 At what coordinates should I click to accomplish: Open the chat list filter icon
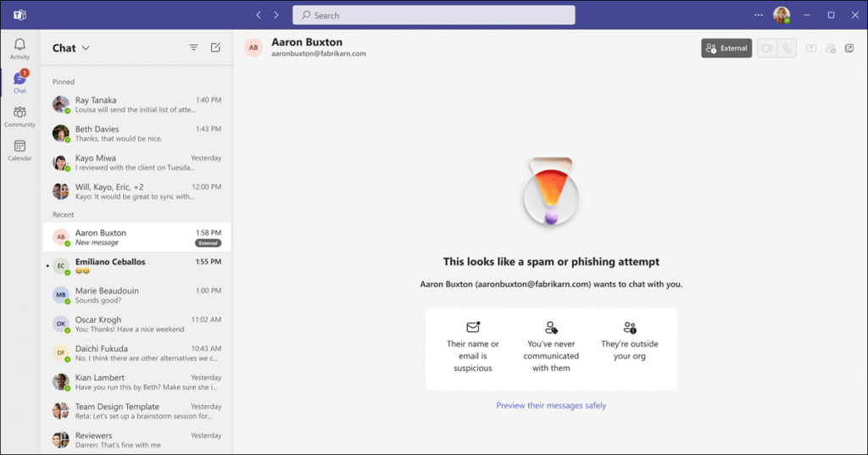click(193, 47)
